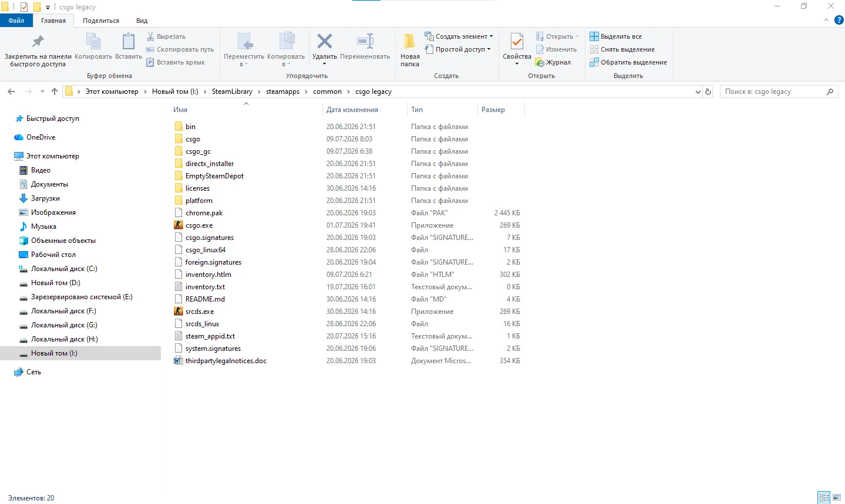845x504 pixels.
Task: Select the EmptySteamDepot folder
Action: (x=214, y=176)
